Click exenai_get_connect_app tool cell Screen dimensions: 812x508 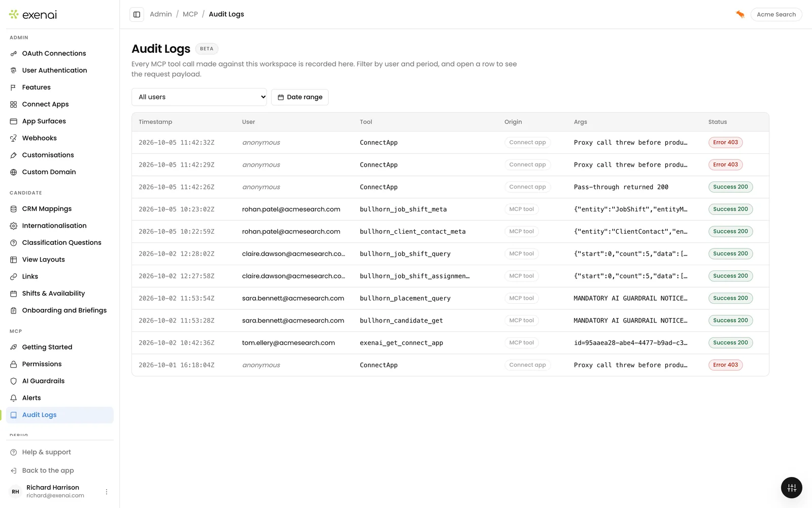(401, 343)
